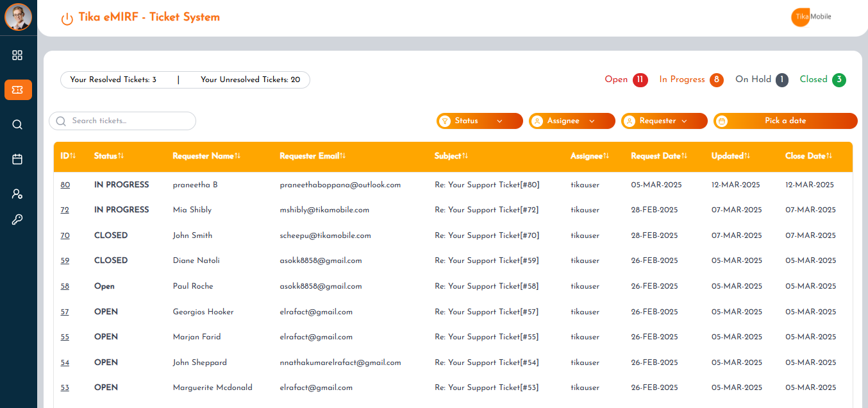Click the funnel icon on Status filter
Screen dimensions: 868x408
click(x=445, y=121)
